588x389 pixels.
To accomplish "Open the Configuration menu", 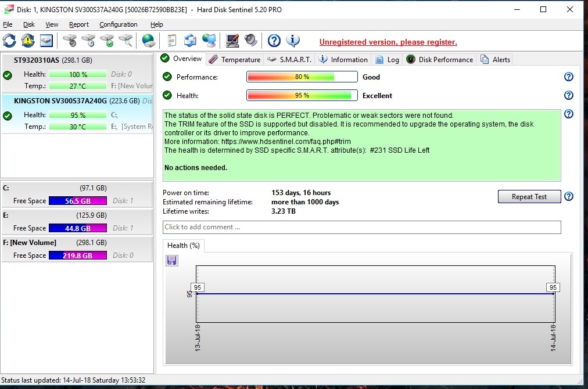I will coord(119,24).
